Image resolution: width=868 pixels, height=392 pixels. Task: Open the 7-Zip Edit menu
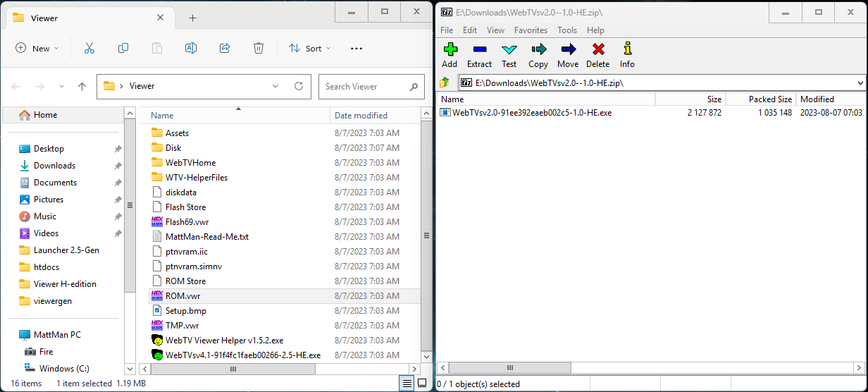click(x=470, y=30)
